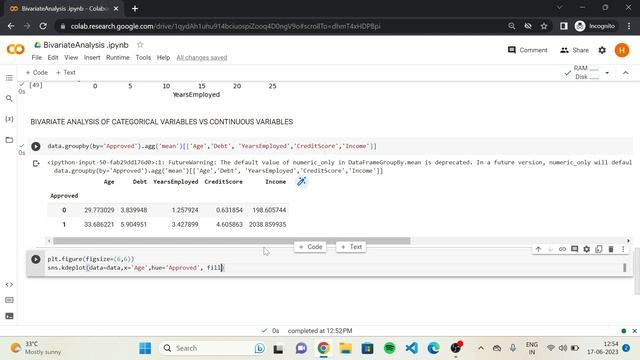Open Spotify from the taskbar
640x360 pixels.
coord(390,348)
